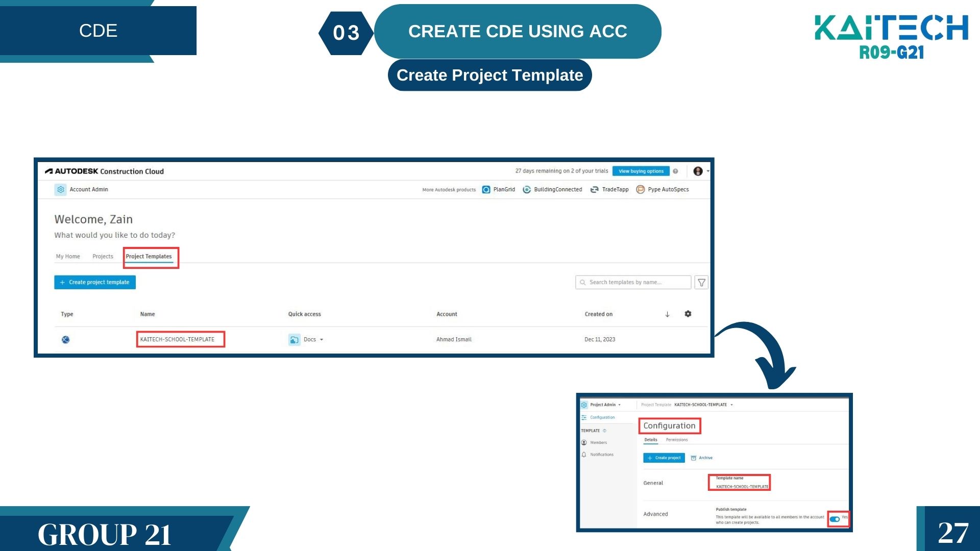Click the Pype AutoSpecs icon
Viewport: 980px width, 551px height.
point(640,189)
